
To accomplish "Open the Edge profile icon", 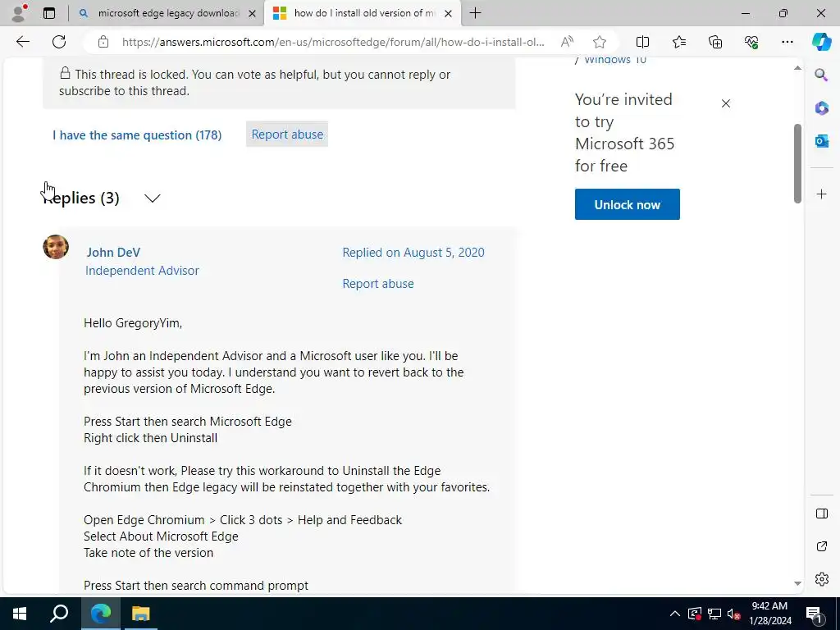I will coord(19,13).
